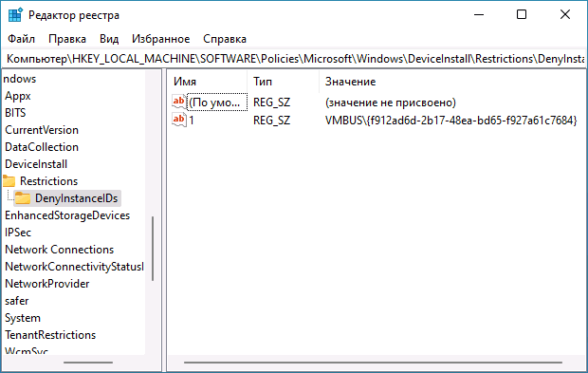Screen dimensions: 588x373
Task: Select the Appx key in the tree
Action: click(18, 96)
